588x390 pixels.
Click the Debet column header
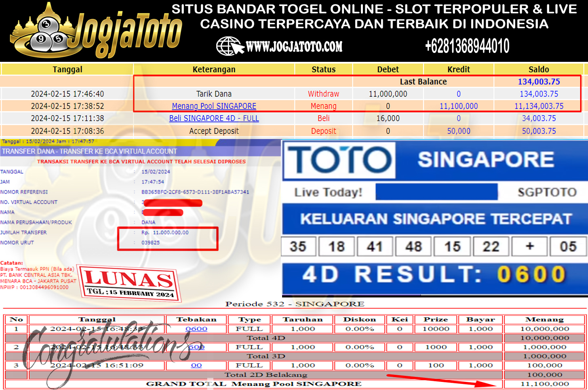pos(388,70)
